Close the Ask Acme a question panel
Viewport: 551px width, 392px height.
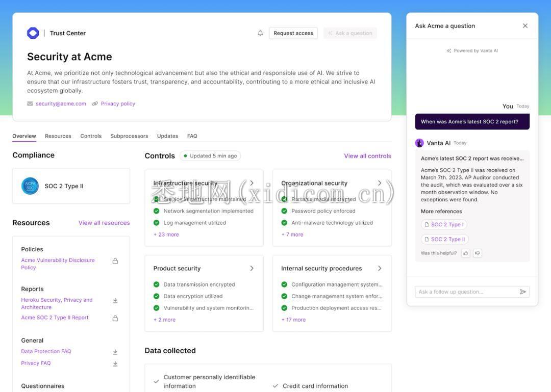tap(525, 25)
